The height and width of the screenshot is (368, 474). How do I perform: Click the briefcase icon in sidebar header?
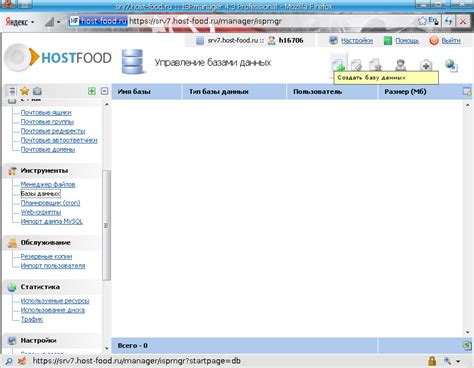[37, 91]
